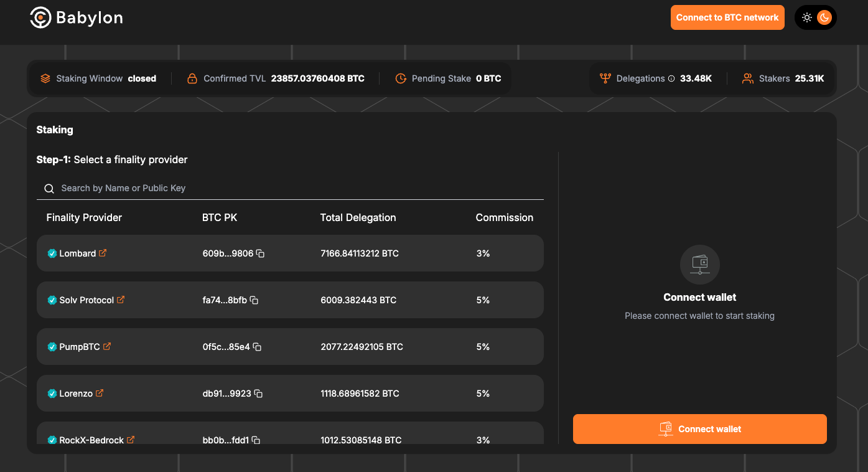Select the Lombard finality provider name
Viewport: 868px width, 472px height.
[x=78, y=253]
